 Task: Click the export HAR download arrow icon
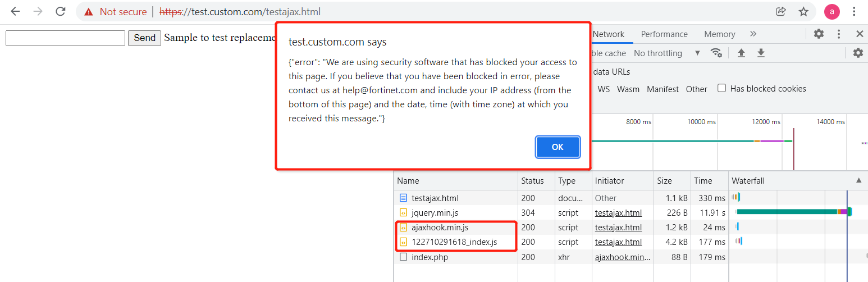tap(761, 53)
